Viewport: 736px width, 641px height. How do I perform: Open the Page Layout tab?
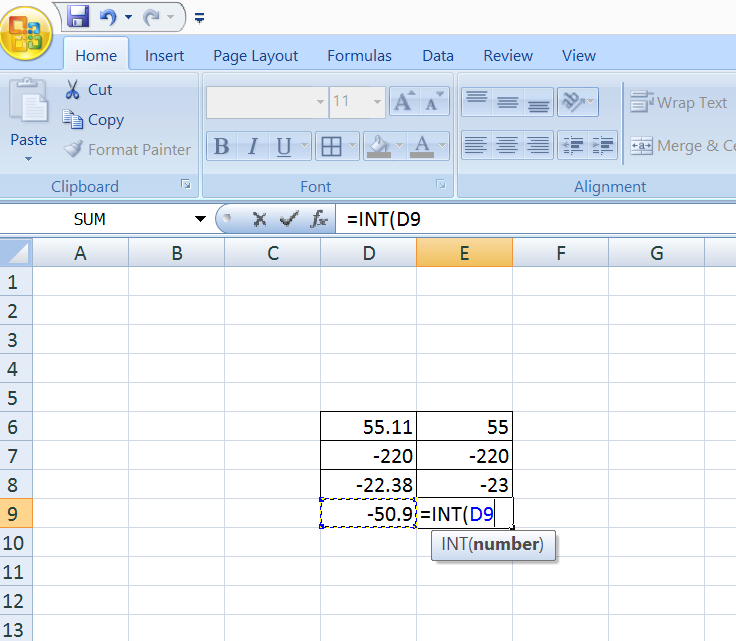tap(255, 56)
